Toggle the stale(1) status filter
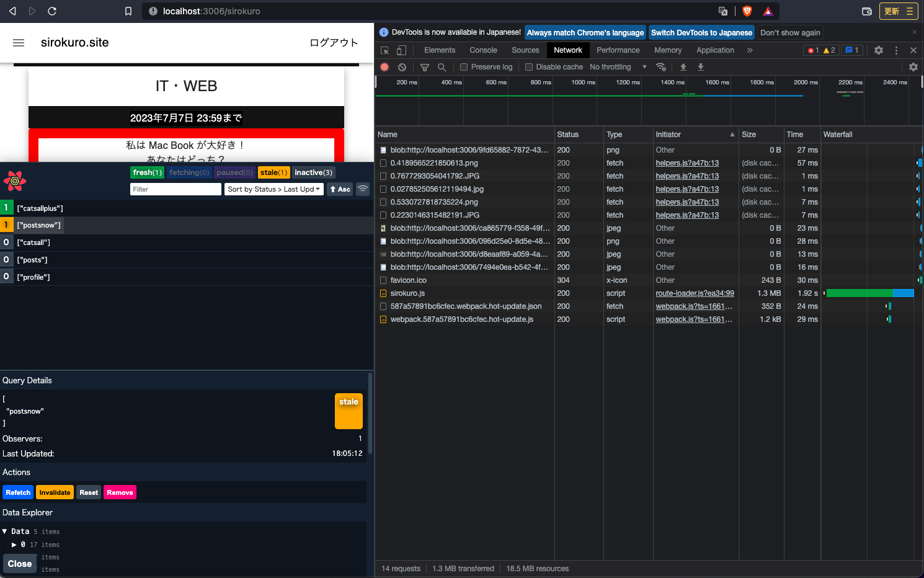 coord(273,172)
